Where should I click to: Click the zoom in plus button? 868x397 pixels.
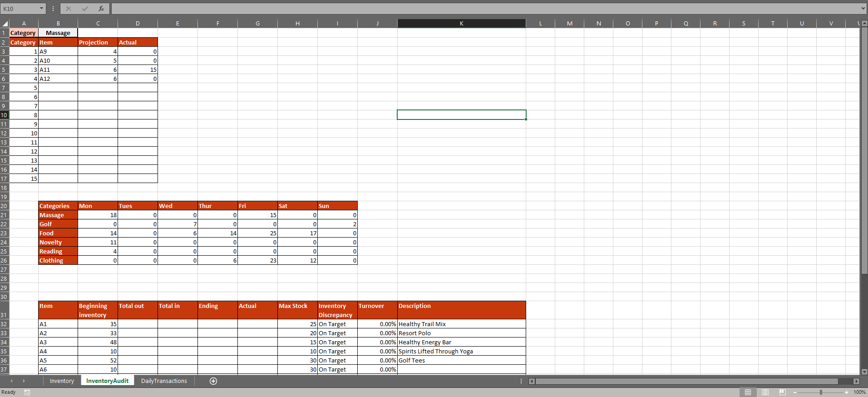pyautogui.click(x=847, y=392)
